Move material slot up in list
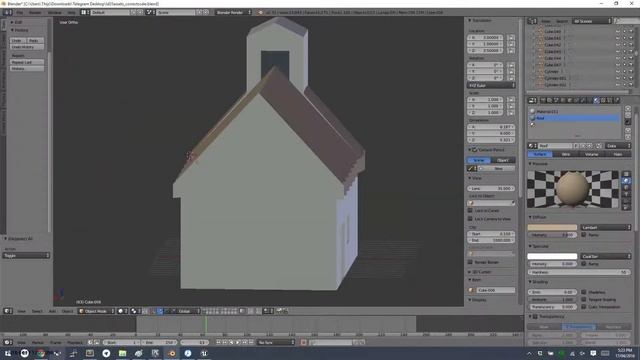The image size is (640, 360). pos(628,130)
